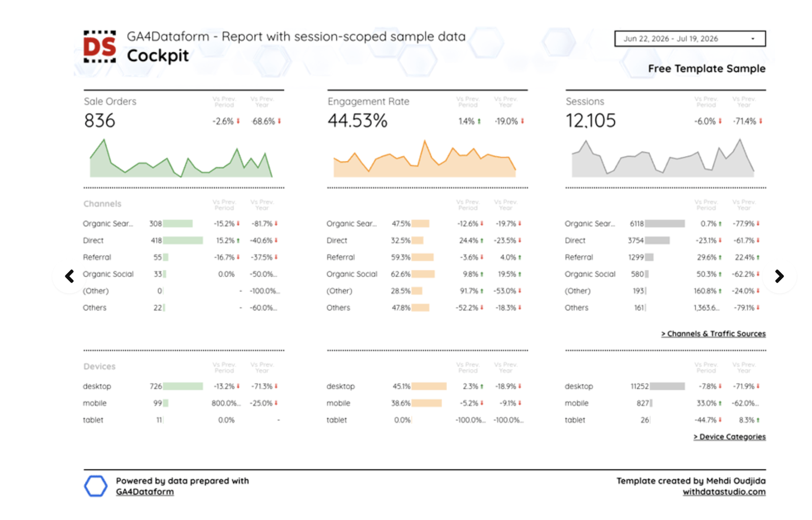Screen dimensions: 812x520
Task: Click the desktop bar in Engagement Rate devices
Action: [x=429, y=386]
